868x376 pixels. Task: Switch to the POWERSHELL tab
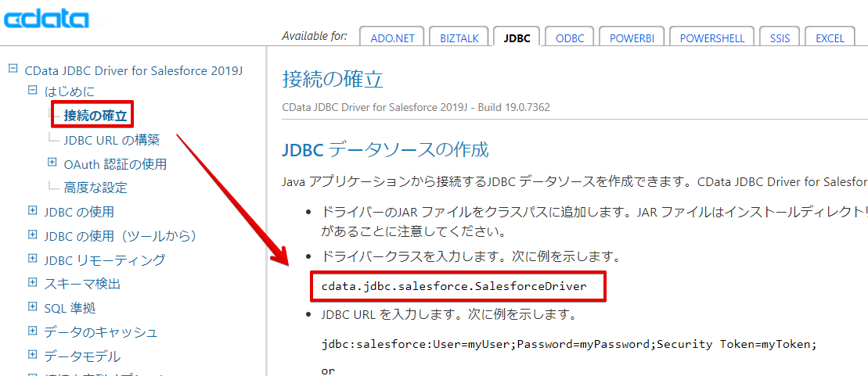pyautogui.click(x=712, y=37)
